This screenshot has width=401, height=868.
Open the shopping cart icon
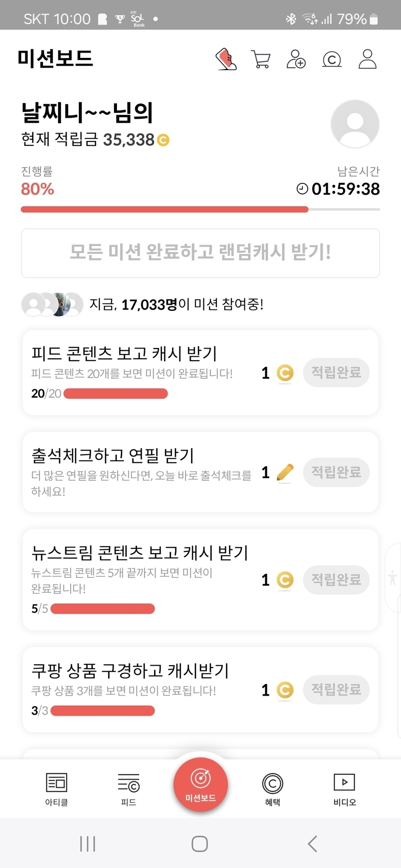coord(261,59)
